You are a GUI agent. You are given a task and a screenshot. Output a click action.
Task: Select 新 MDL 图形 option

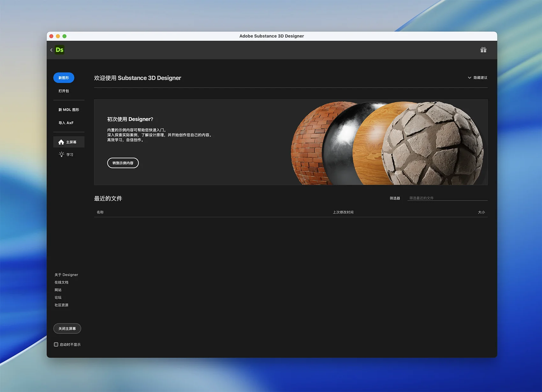coord(69,110)
